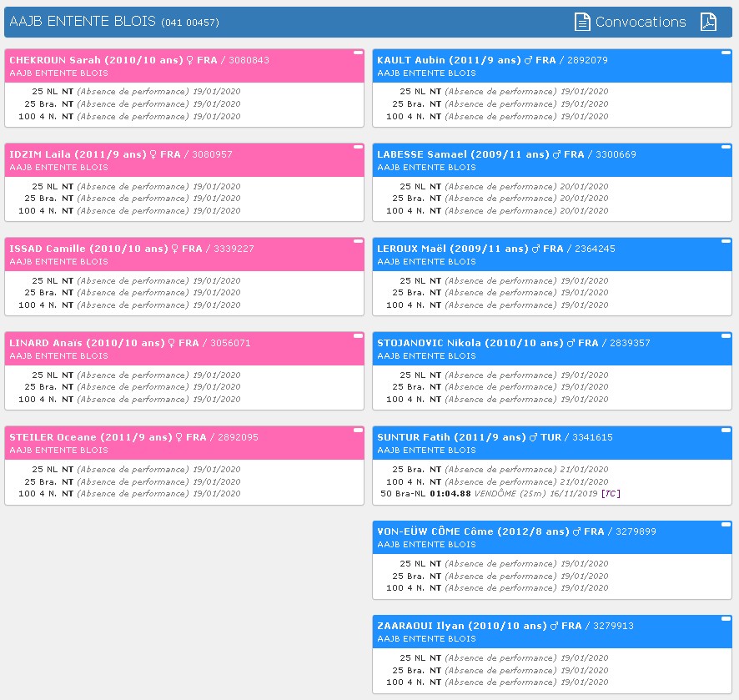Click the [TC] tag in SUNTUR Fatih card

[x=611, y=494]
